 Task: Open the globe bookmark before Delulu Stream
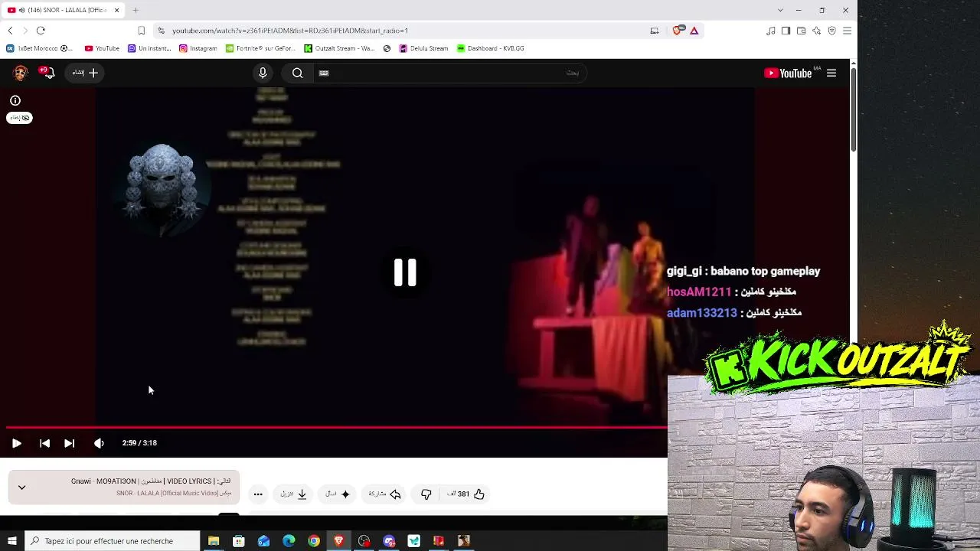(387, 48)
